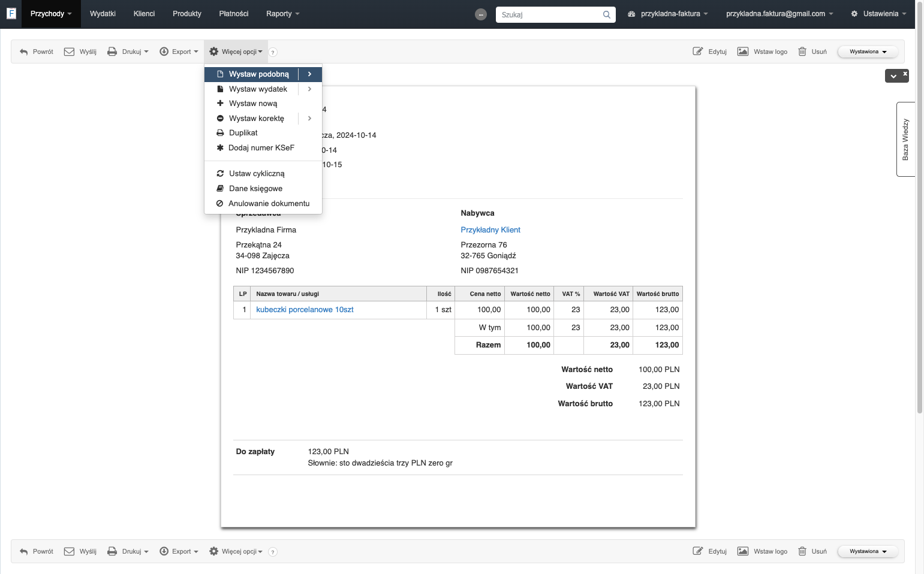Select Anulowanie dokumentu option
924x574 pixels.
pyautogui.click(x=263, y=204)
